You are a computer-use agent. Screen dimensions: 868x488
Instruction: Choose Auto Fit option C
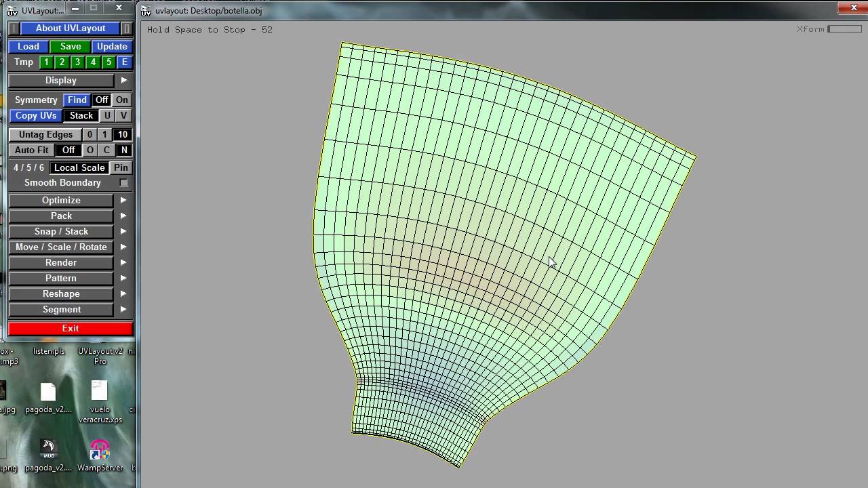106,150
